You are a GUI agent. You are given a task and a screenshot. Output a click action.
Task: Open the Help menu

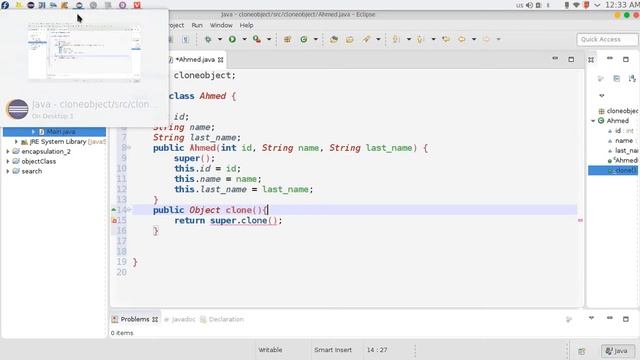point(246,25)
